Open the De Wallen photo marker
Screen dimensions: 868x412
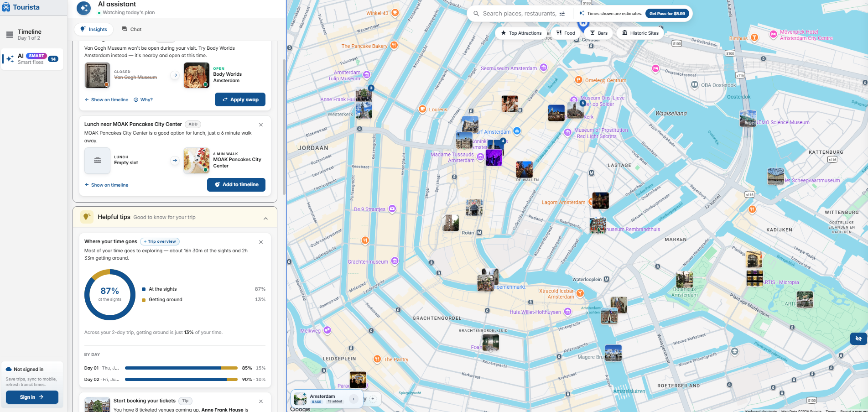point(525,170)
